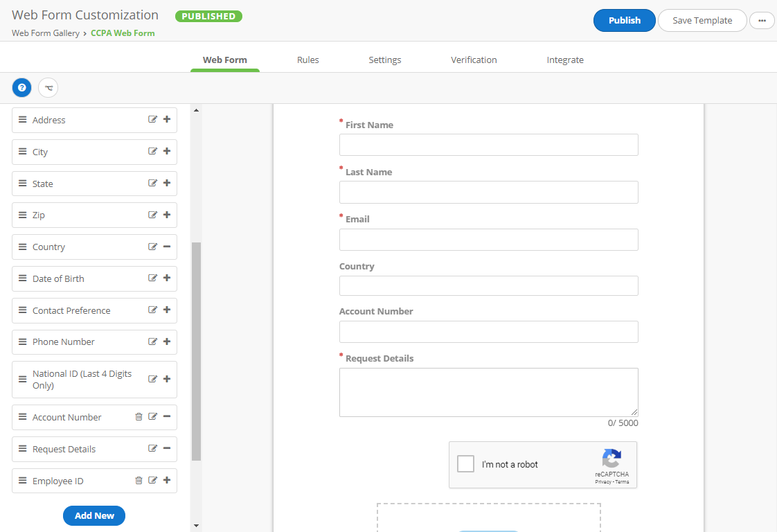The image size is (777, 532).
Task: Open the more options ellipsis menu
Action: [x=762, y=21]
